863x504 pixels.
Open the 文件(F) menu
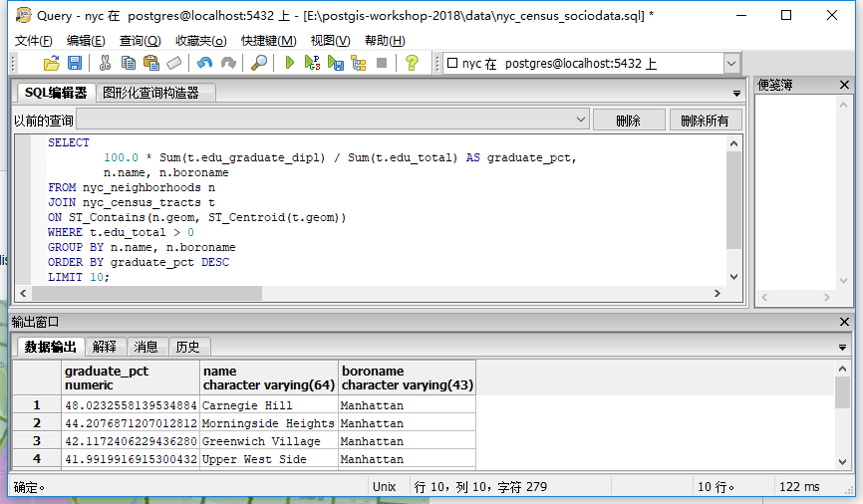point(34,41)
